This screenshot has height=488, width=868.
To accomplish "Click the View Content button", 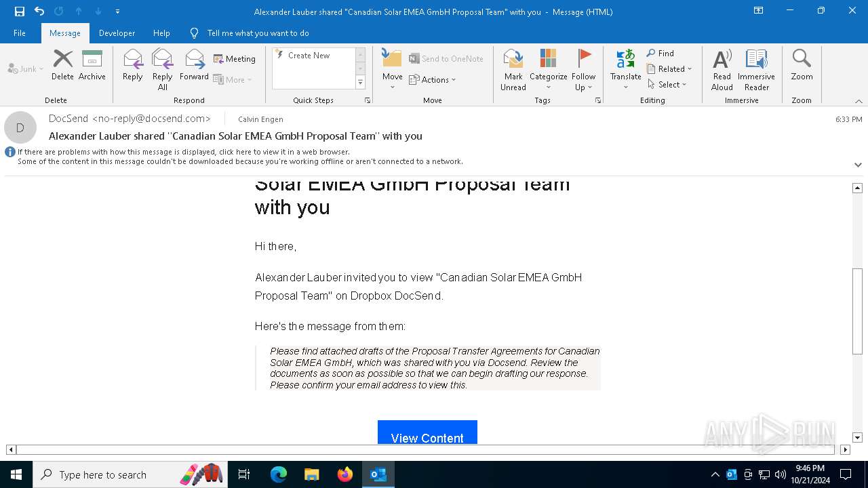I will pos(427,432).
